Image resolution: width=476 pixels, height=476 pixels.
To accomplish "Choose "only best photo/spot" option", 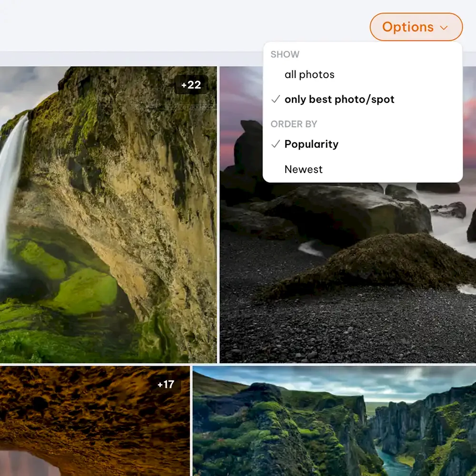I will [339, 99].
